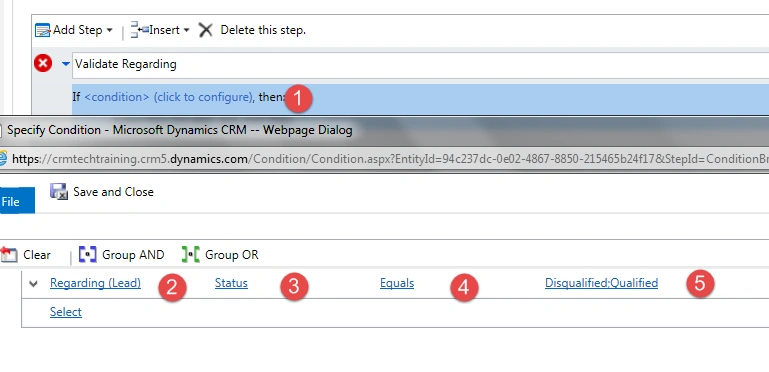Click the Group OR bracket icon
769x372 pixels.
(x=190, y=254)
